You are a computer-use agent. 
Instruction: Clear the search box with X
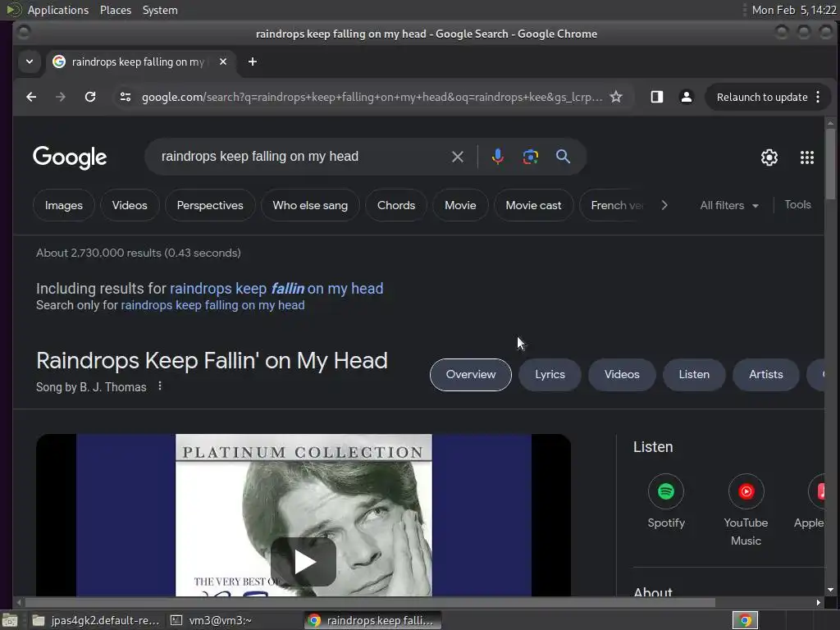click(x=458, y=157)
